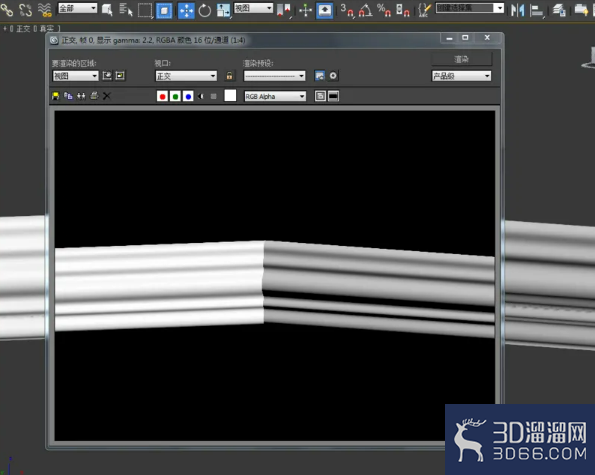Toggle frame window UI display icon
Viewport: 595px width, 475px height.
(x=333, y=96)
